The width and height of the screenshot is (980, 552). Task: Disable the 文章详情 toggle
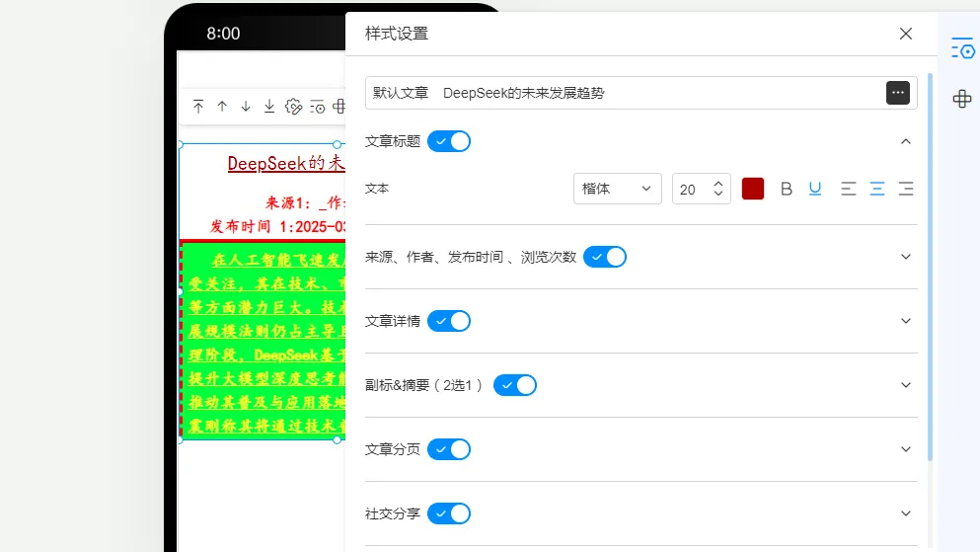coord(449,321)
